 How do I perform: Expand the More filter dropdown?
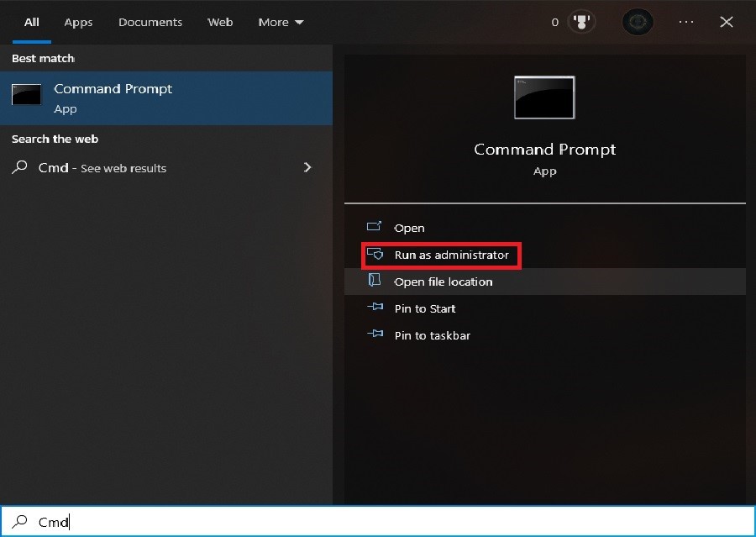[x=281, y=22]
